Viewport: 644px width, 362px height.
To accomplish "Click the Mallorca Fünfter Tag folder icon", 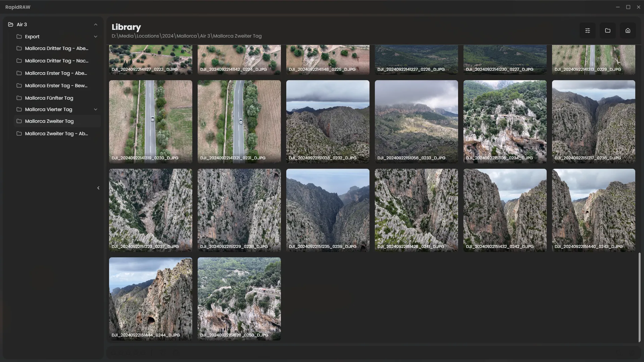I will click(x=19, y=98).
